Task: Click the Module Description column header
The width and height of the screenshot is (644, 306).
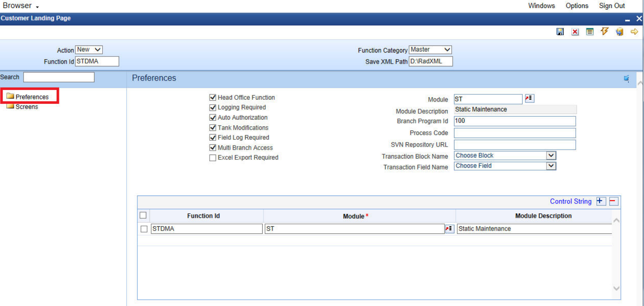Action: [543, 216]
